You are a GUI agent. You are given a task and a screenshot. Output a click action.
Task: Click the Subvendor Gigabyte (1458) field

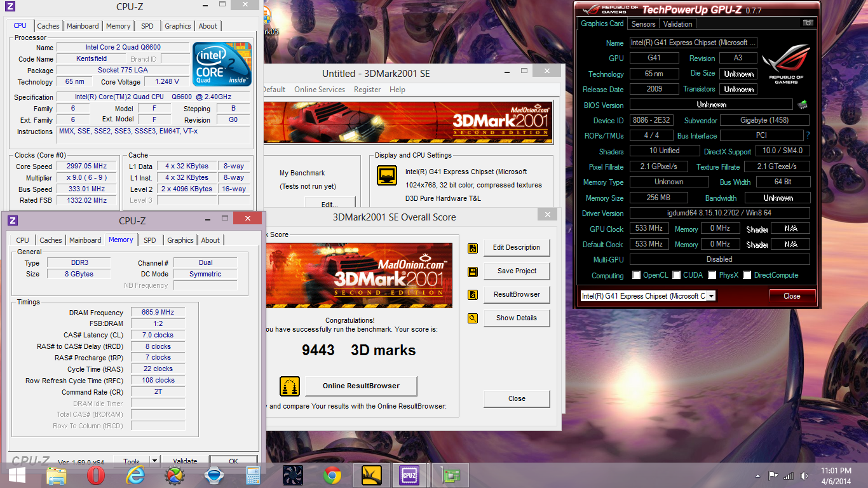pyautogui.click(x=765, y=120)
